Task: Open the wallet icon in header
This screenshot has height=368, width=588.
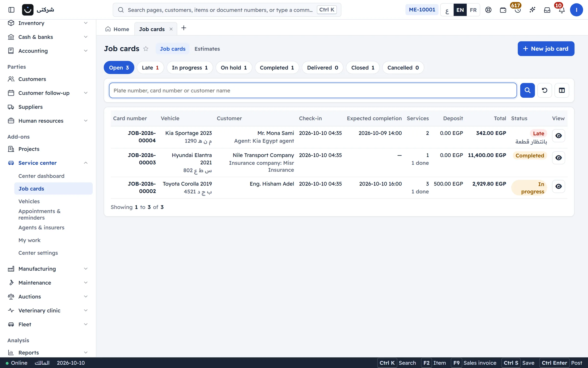Action: (503, 10)
